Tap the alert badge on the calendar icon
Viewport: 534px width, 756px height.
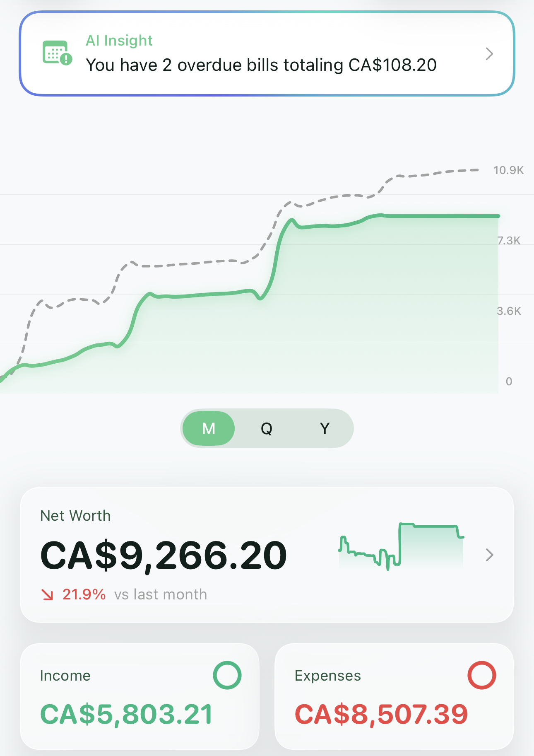[66, 60]
